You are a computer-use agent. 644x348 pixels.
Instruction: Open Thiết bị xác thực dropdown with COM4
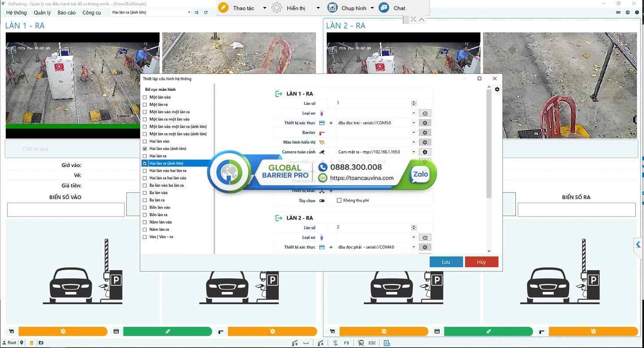pyautogui.click(x=414, y=247)
